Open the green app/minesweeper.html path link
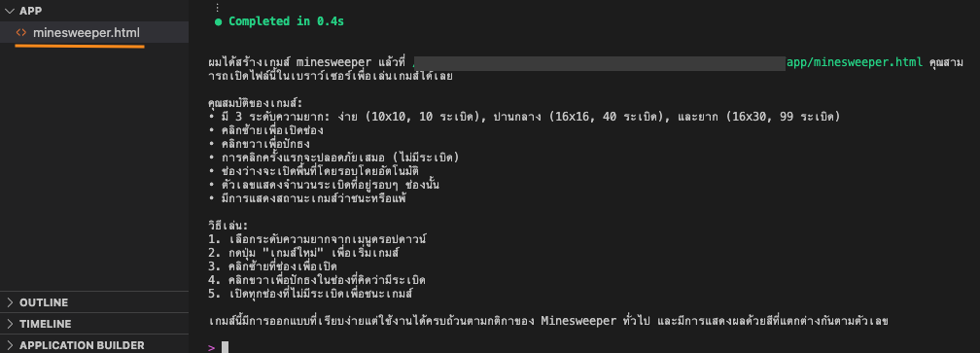The width and height of the screenshot is (980, 353). pyautogui.click(x=855, y=63)
